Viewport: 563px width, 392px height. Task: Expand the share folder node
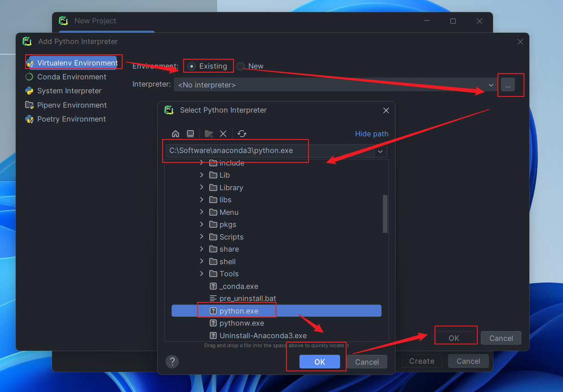(202, 249)
